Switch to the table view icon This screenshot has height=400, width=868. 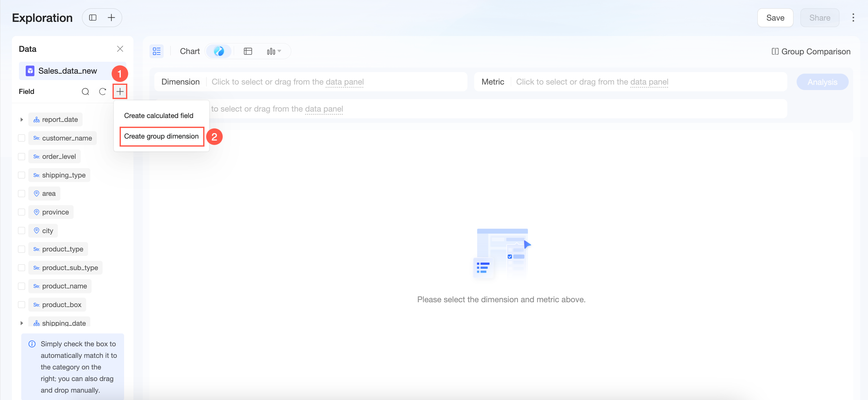pyautogui.click(x=248, y=51)
